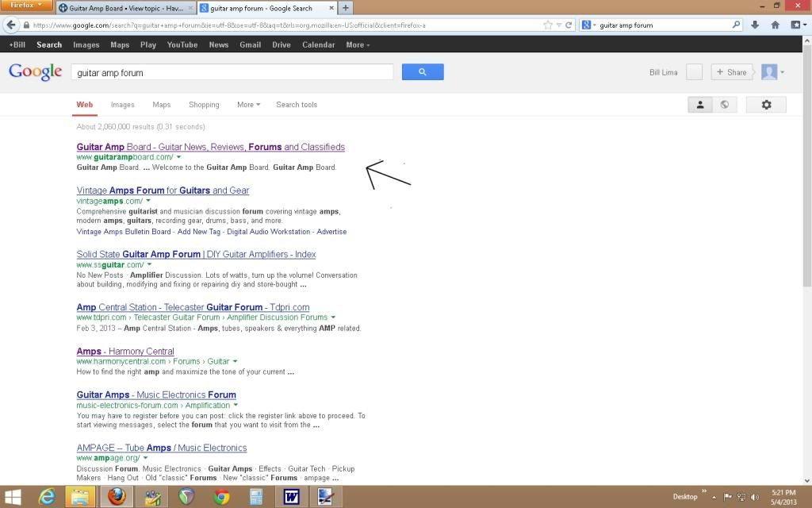Open Vintage Amps Bulletin Board sitelink
Viewport: 812px width, 508px height.
123,232
